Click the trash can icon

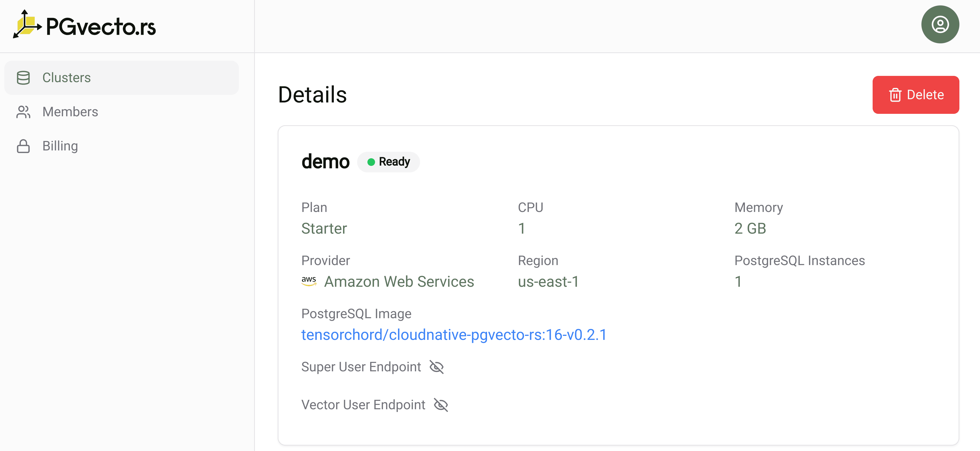point(895,95)
